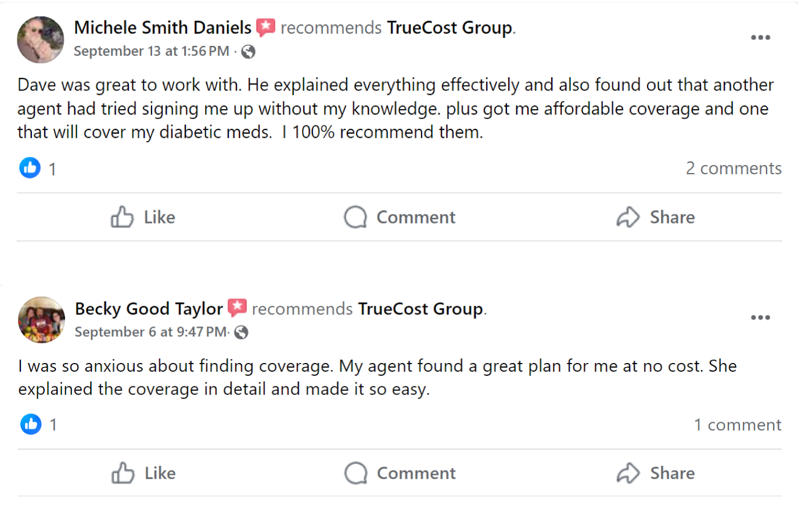Like Michele Smith Daniels' recommendation
Image resolution: width=798 pixels, height=532 pixels.
[143, 217]
